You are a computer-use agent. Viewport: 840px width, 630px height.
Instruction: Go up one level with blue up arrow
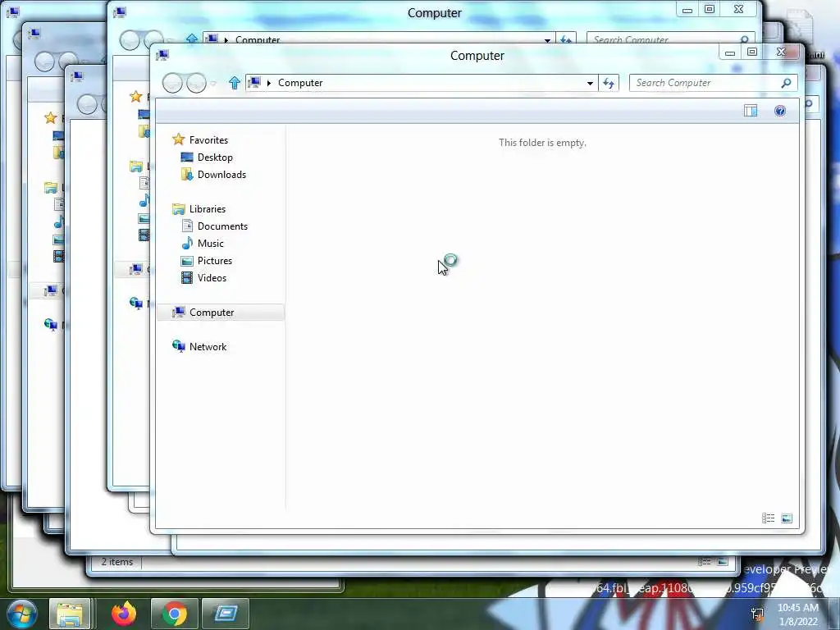[234, 83]
